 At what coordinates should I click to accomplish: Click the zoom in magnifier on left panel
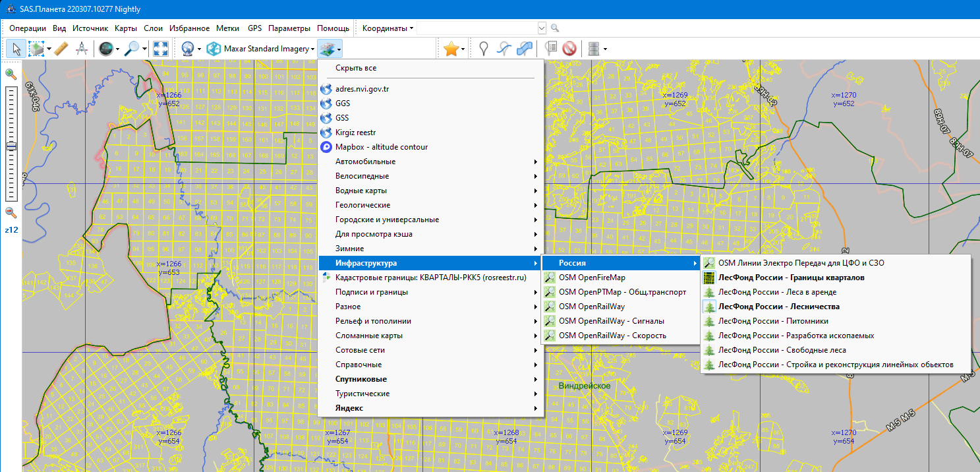11,74
